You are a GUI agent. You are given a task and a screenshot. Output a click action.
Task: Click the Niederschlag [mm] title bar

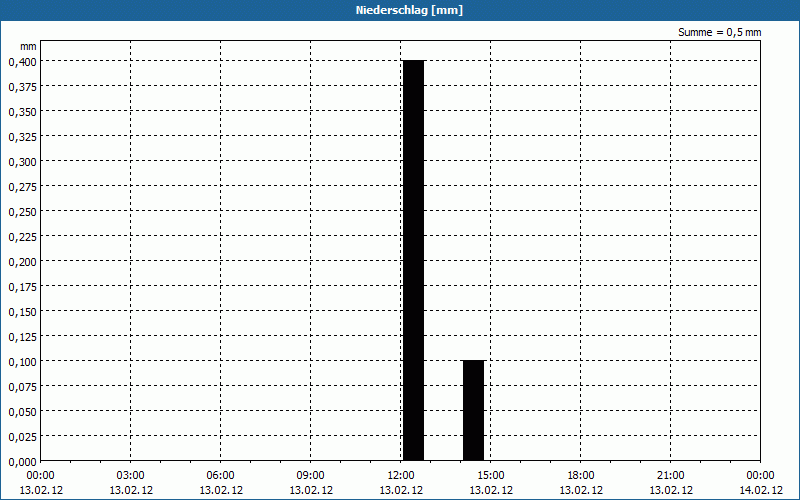click(400, 10)
